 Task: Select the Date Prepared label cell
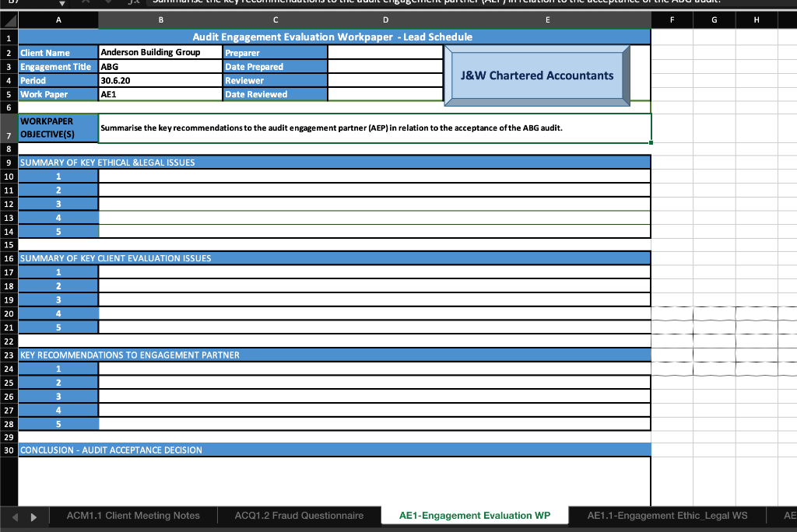click(276, 67)
